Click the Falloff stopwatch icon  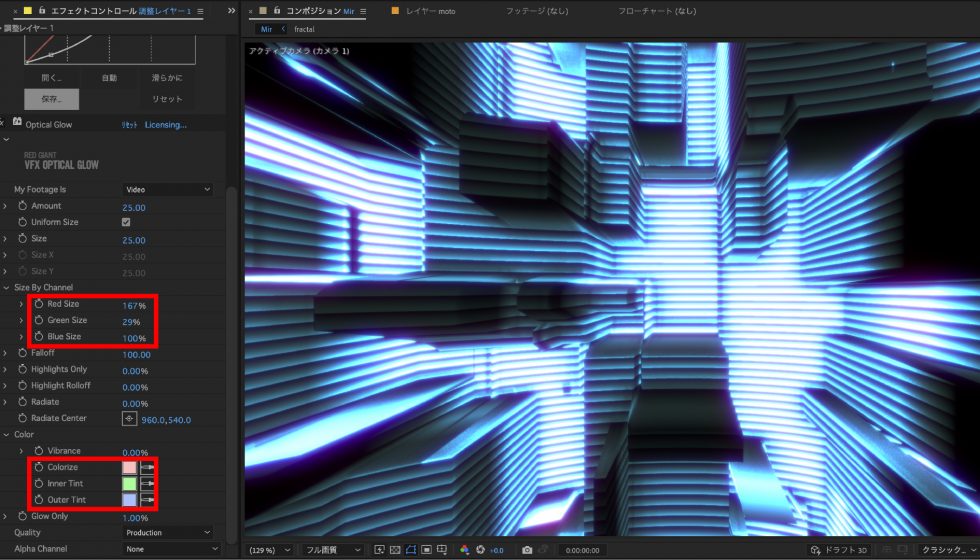(x=22, y=354)
